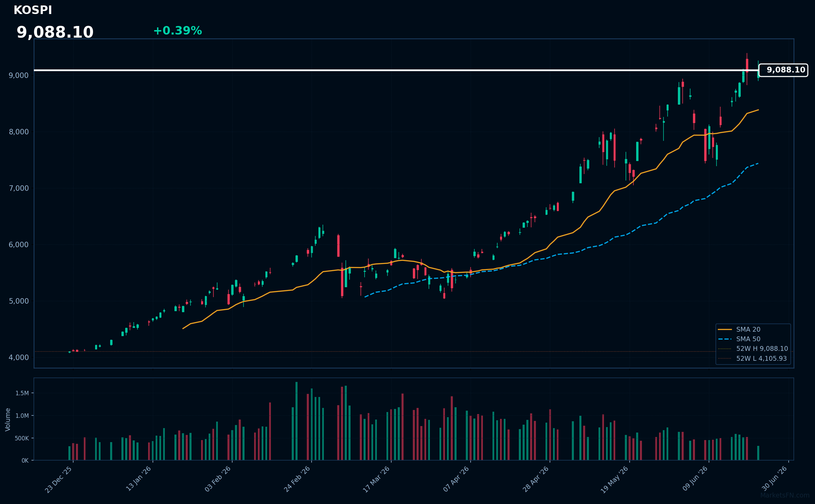815x504 pixels.
Task: Click the 500K volume axis label
Action: pyautogui.click(x=22, y=438)
